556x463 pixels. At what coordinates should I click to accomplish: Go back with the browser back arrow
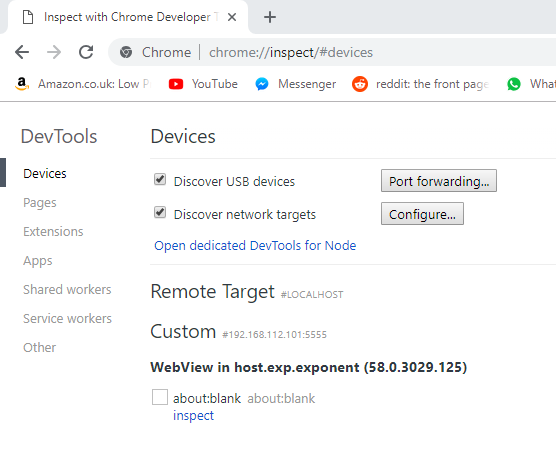tap(22, 52)
